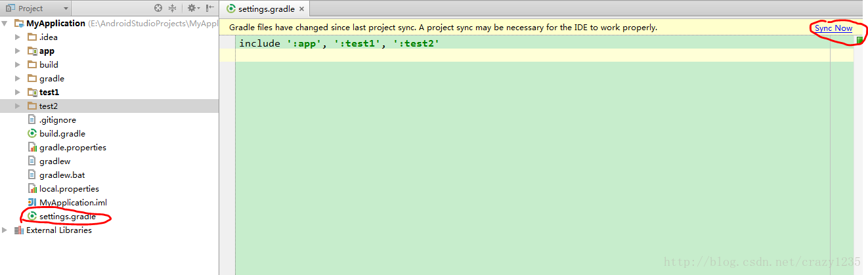Expand the External Libraries arrow
Screen dimensions: 868x275
(x=5, y=230)
